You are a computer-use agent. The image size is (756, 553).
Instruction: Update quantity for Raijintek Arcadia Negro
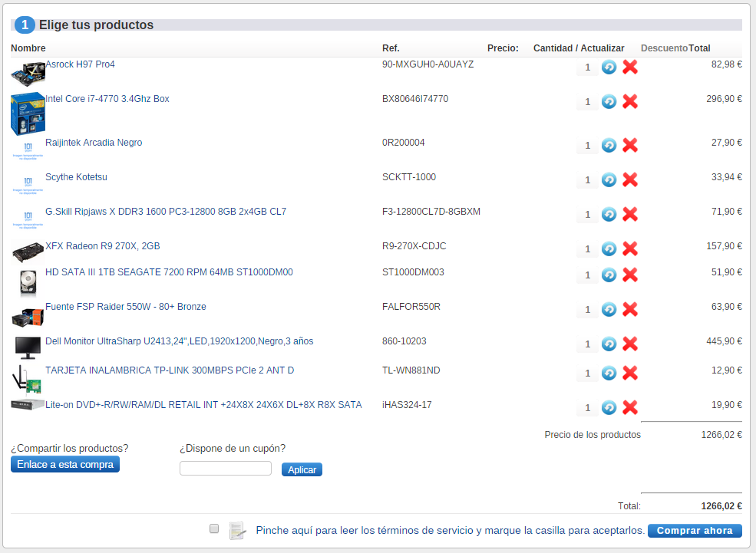[609, 146]
